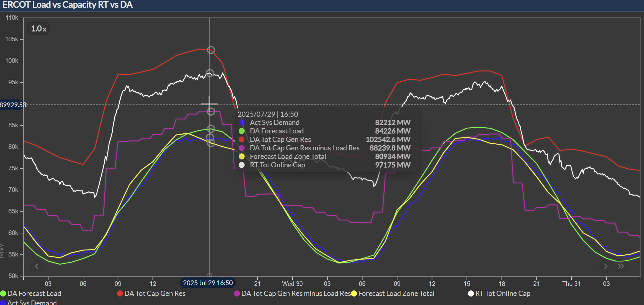Click red DA Tot Cap Gen Res legend dot
This screenshot has height=305, width=644.
120,293
